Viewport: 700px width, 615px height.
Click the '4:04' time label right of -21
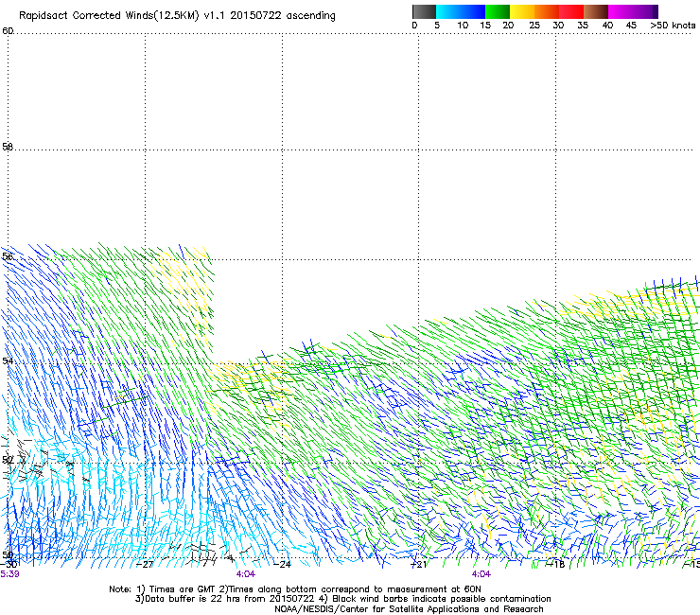(x=481, y=574)
